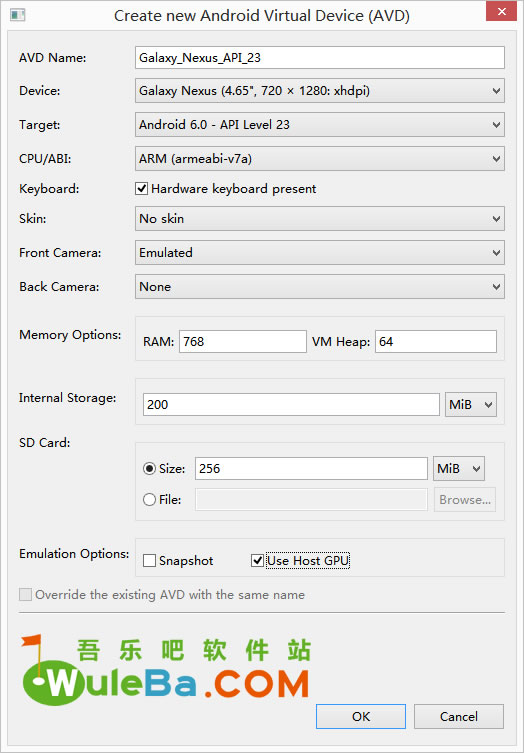
Task: Expand the Target API level dropdown
Action: click(x=320, y=124)
